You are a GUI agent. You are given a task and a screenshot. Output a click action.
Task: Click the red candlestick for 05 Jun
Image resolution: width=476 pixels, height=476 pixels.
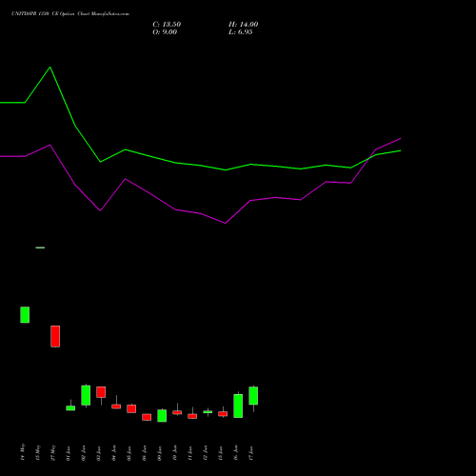131,408
